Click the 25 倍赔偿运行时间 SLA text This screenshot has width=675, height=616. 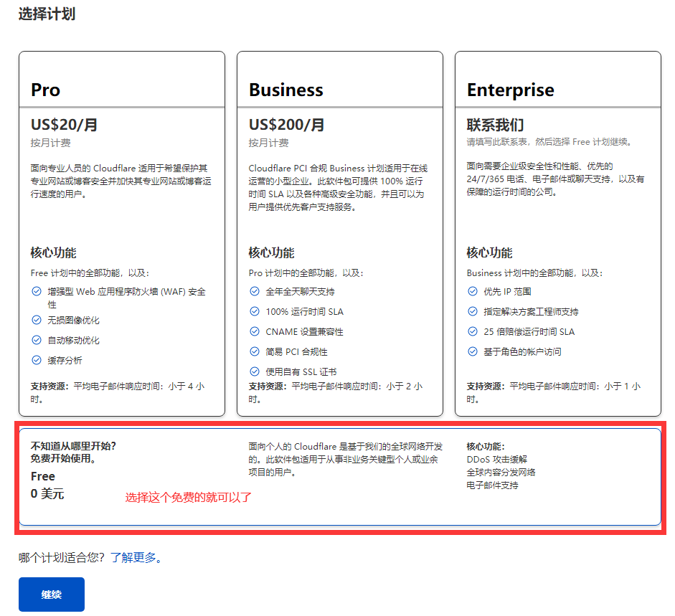point(529,332)
